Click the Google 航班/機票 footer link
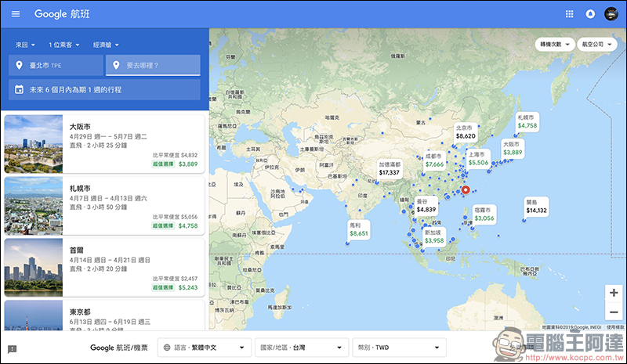This screenshot has height=364, width=627. (119, 348)
